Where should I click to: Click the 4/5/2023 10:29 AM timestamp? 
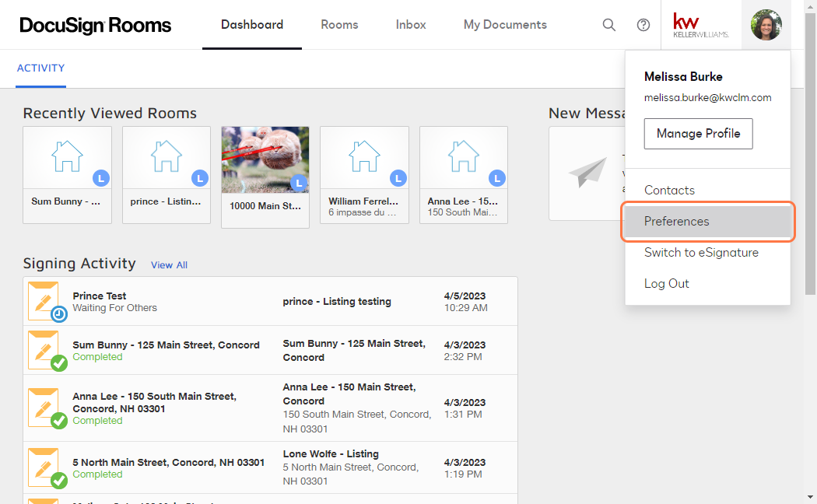coord(465,302)
